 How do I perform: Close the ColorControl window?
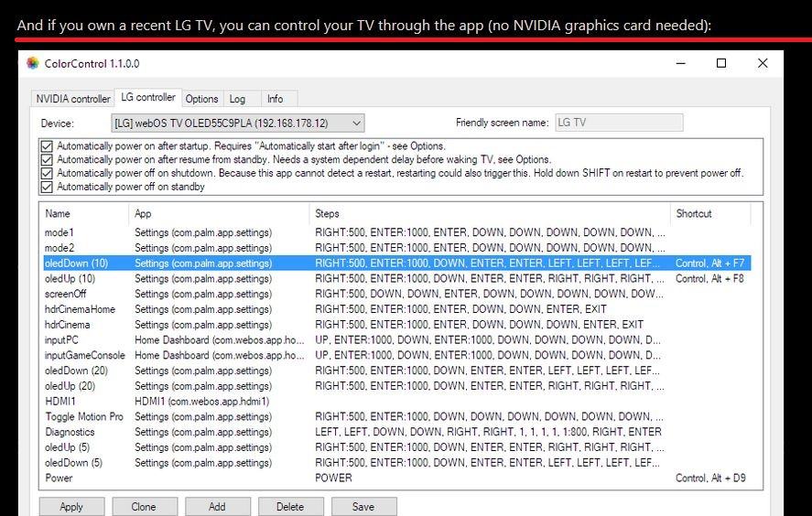pos(763,63)
